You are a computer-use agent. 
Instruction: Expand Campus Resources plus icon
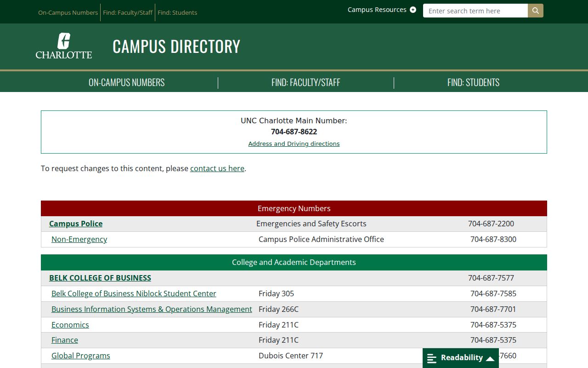(413, 10)
